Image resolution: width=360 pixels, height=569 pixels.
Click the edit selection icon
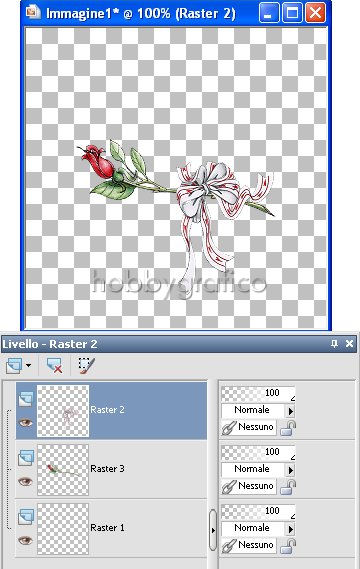[87, 365]
